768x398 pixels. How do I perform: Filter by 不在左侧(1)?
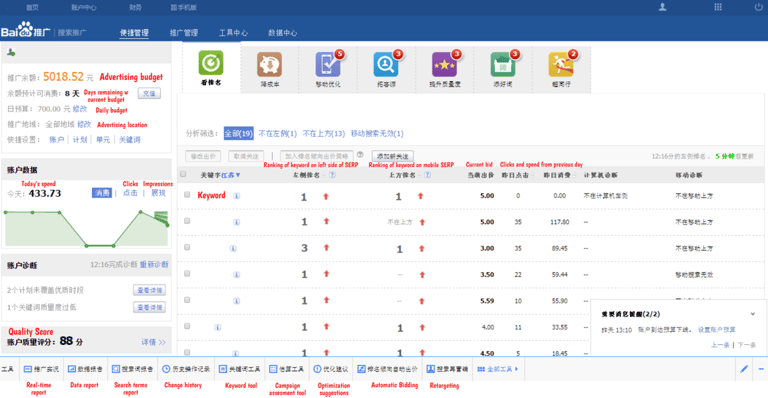pos(278,134)
